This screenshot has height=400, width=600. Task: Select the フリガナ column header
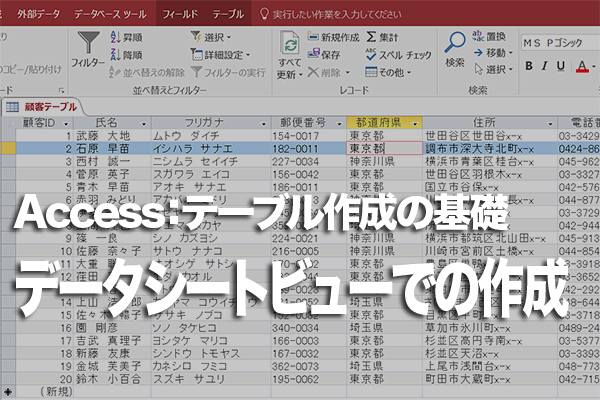click(205, 123)
